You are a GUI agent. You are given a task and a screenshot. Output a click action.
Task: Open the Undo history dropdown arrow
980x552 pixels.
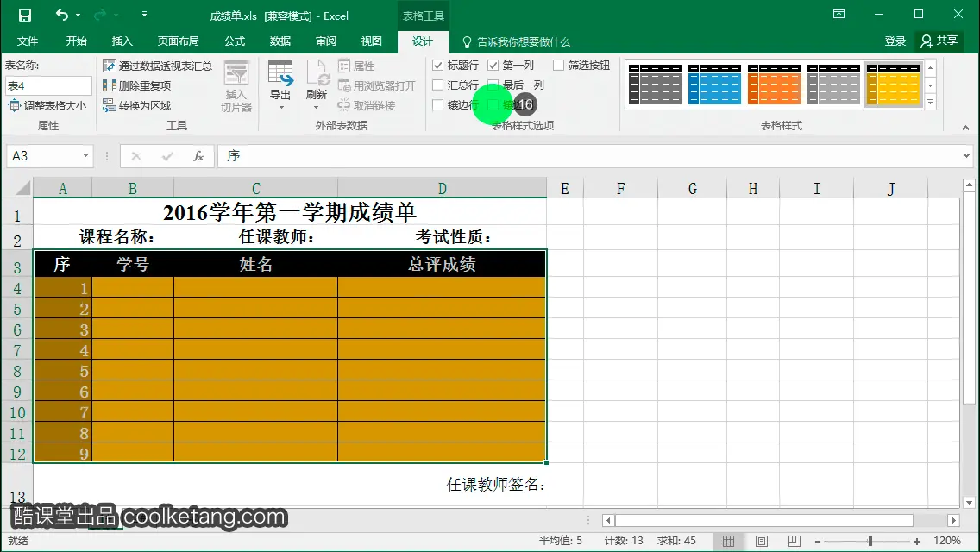79,15
